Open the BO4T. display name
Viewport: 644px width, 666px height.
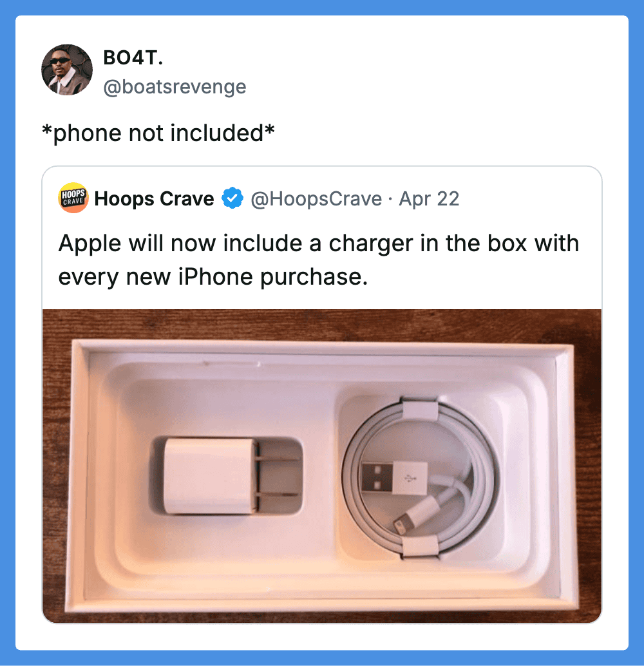click(x=133, y=58)
